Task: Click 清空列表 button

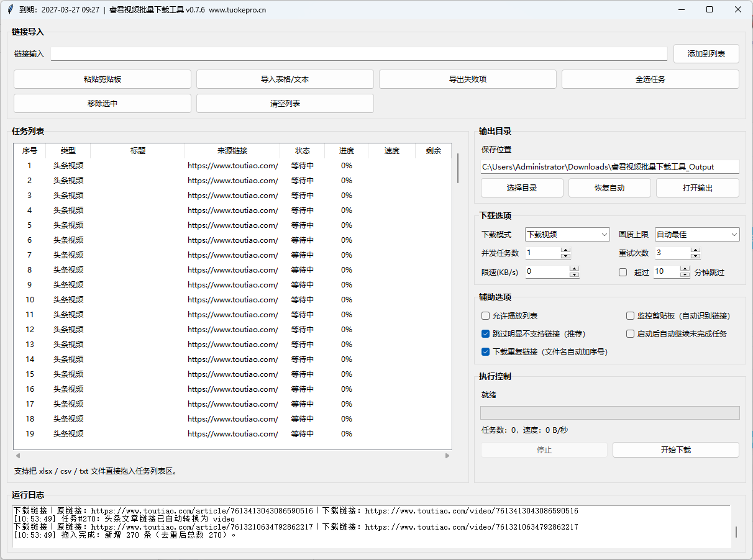Action: tap(285, 104)
